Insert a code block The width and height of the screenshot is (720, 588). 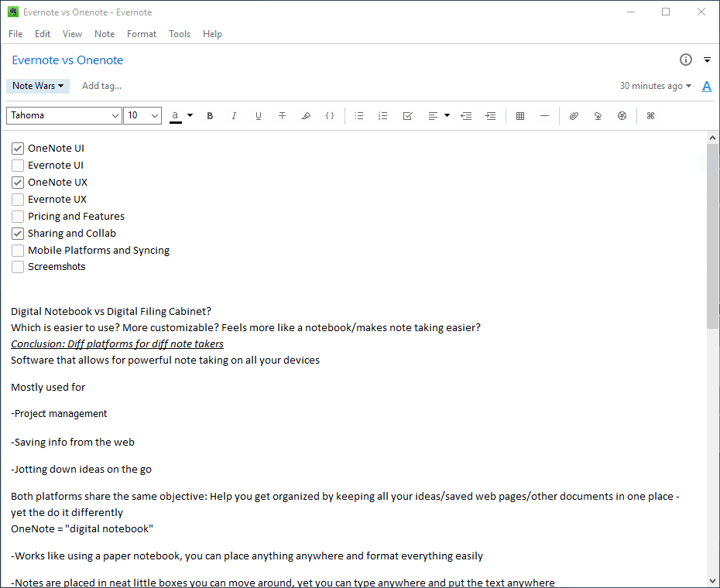pos(330,116)
